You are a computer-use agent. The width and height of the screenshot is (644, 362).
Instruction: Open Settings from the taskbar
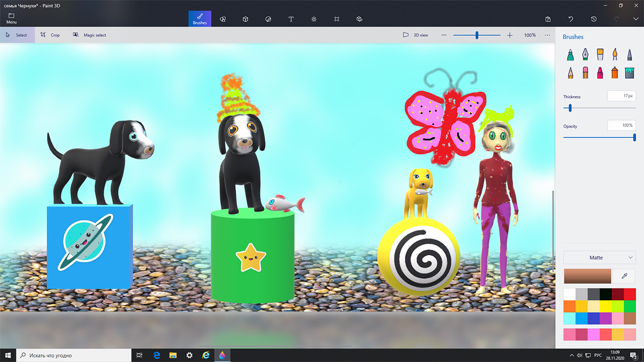[189, 355]
